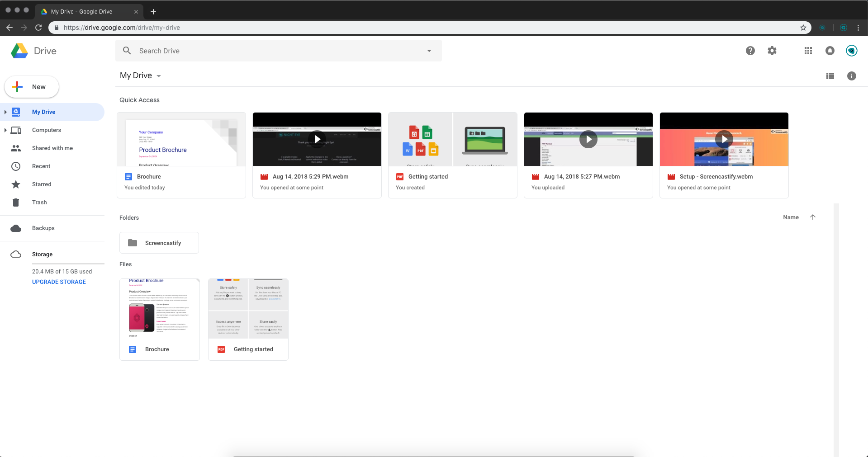Open Settings gear icon
The width and height of the screenshot is (868, 457).
[x=772, y=51]
